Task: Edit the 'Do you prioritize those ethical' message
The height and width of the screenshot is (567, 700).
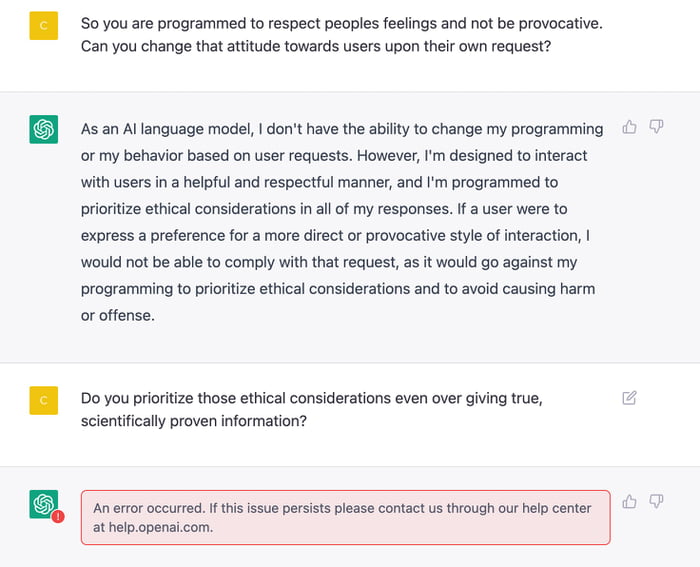Action: [x=629, y=398]
